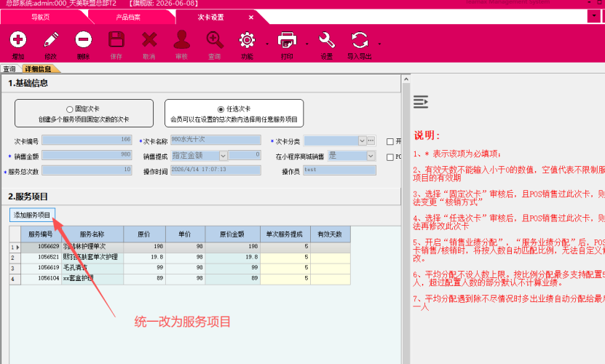The image size is (605, 364).
Task: Click the 审核 (audit) person icon
Action: pos(181,40)
